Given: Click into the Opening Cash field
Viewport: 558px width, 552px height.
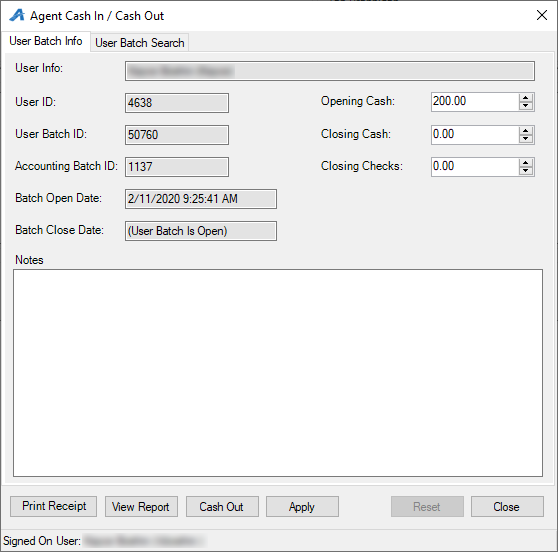Looking at the screenshot, I should pos(475,102).
